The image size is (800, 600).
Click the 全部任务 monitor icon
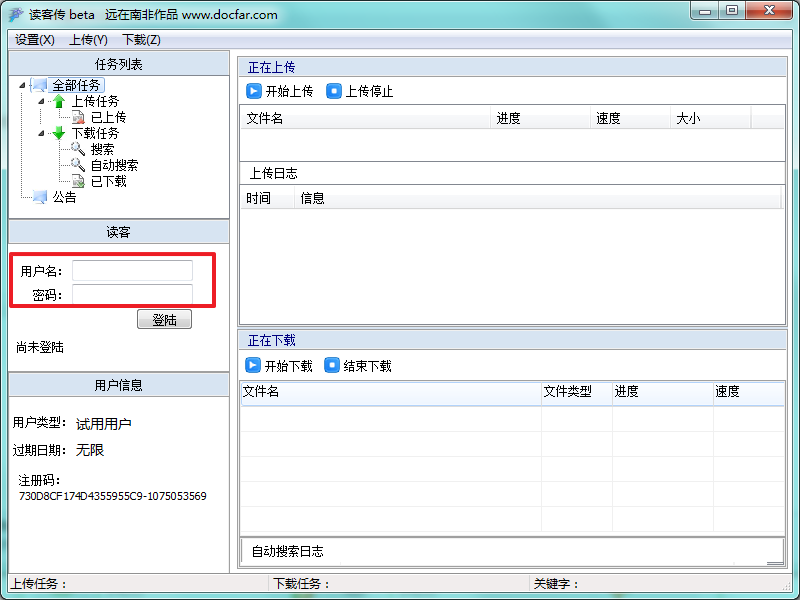point(39,85)
